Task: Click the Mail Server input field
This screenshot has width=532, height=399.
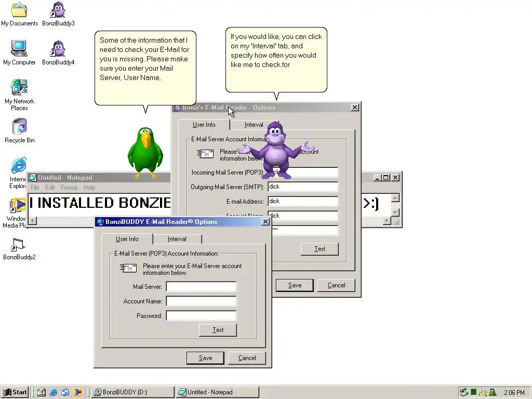Action: pyautogui.click(x=201, y=287)
